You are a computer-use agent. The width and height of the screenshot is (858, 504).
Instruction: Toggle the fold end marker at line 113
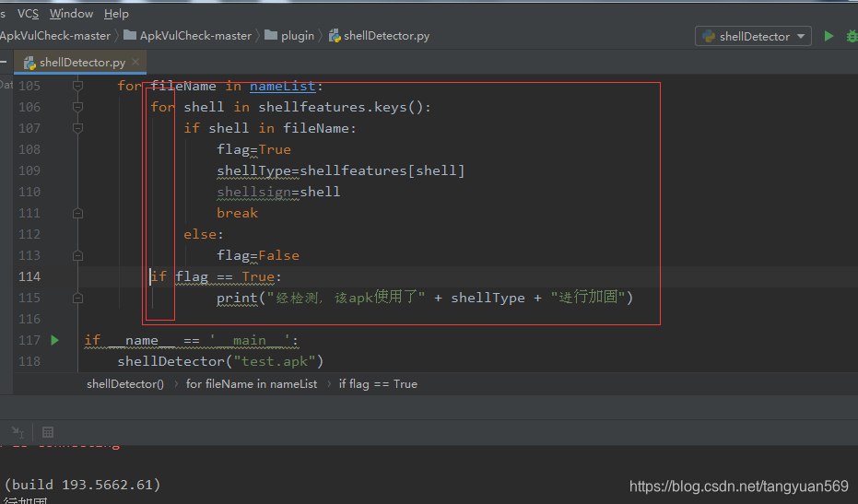tap(77, 255)
